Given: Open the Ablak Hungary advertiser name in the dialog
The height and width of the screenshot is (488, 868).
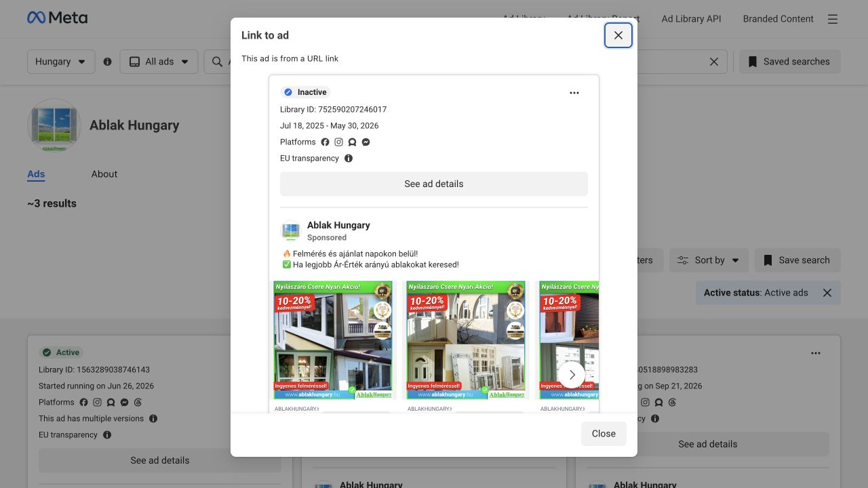Looking at the screenshot, I should point(338,225).
